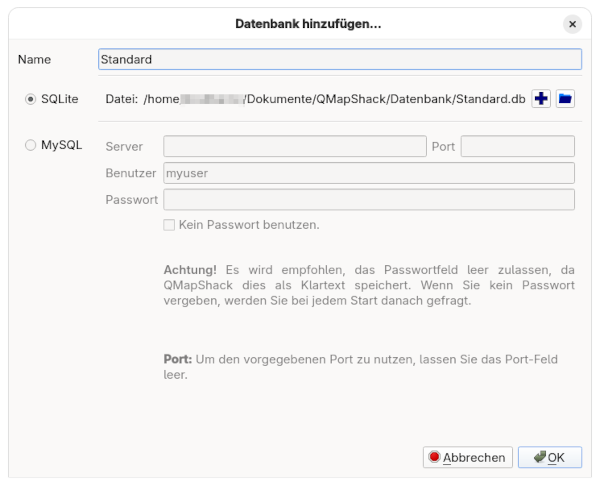
Task: Click the Standard.db file path text
Action: 335,99
